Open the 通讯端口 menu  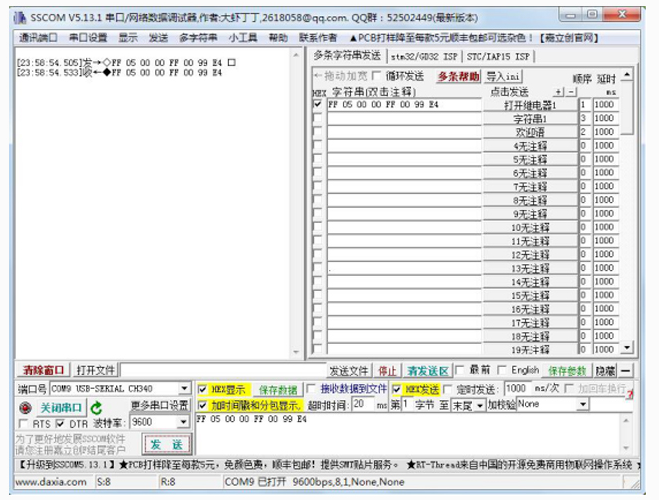(38, 38)
